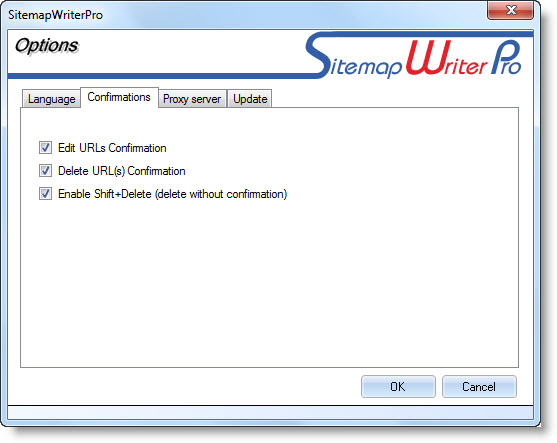Close the SitemapWriterPro options window
The height and width of the screenshot is (443, 557).
[x=510, y=10]
